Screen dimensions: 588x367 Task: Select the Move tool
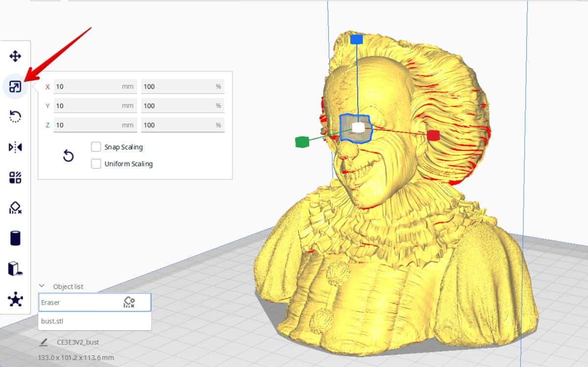coord(15,56)
